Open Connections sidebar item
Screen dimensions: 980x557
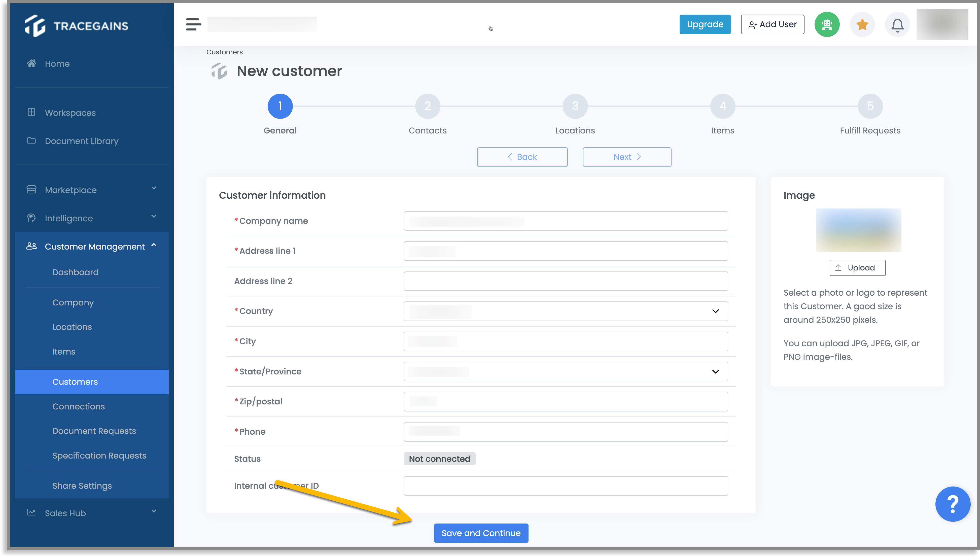click(78, 406)
